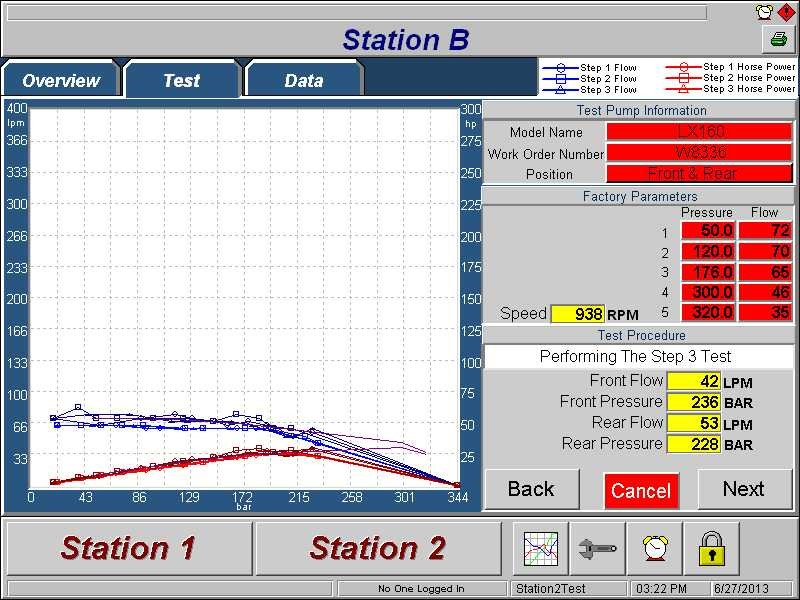Click the yellow padlock login icon
800x600 pixels.
coord(712,548)
